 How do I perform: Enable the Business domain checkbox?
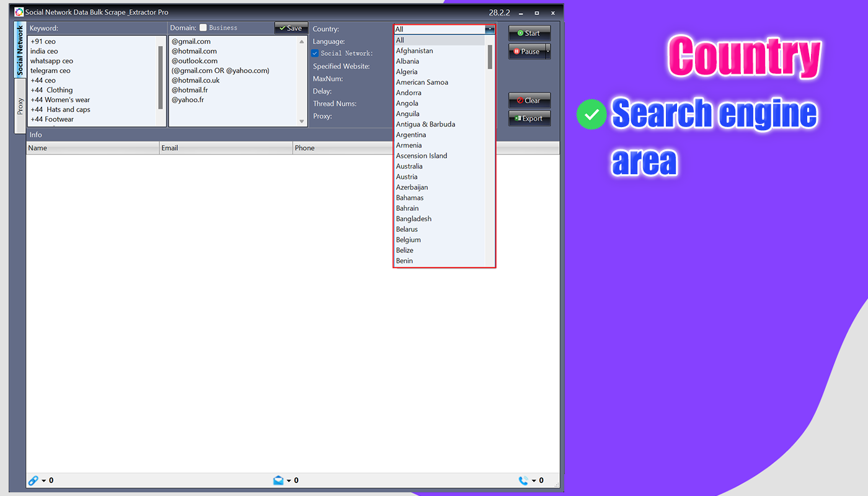coord(203,28)
